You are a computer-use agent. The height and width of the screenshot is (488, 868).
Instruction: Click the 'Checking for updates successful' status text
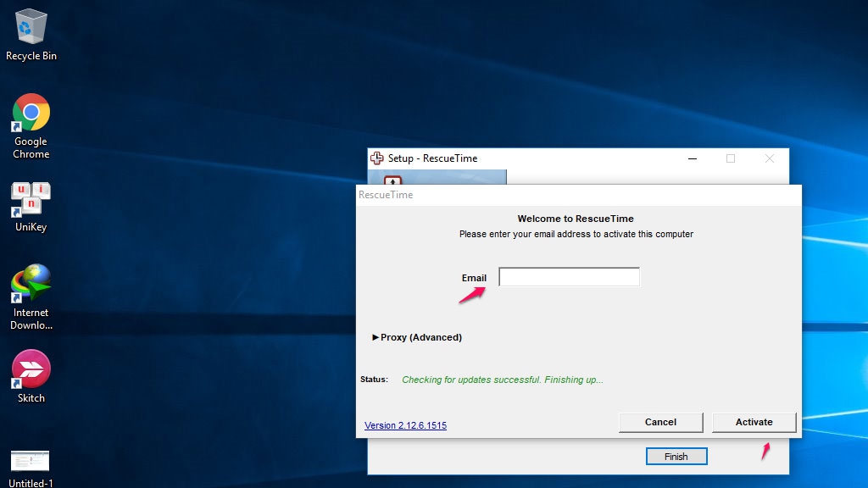[502, 380]
